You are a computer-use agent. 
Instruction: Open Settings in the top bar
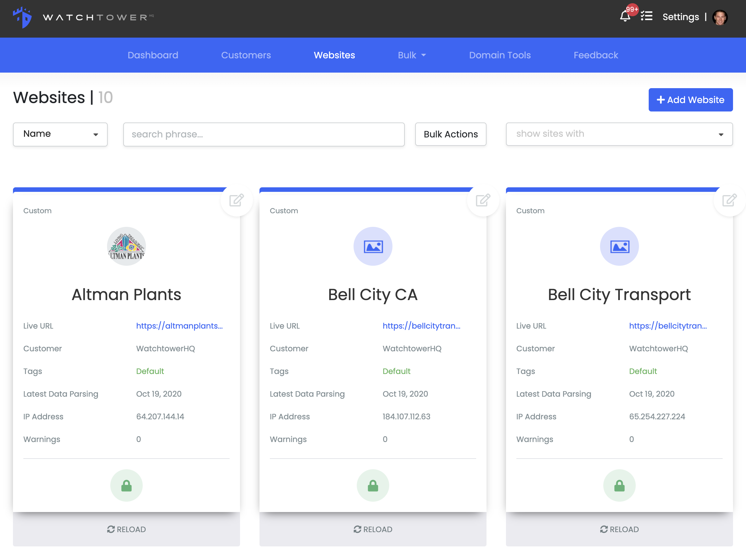coord(680,17)
